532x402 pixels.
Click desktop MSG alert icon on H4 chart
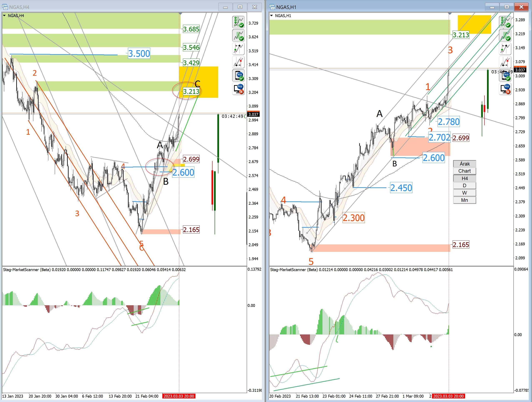[x=238, y=89]
